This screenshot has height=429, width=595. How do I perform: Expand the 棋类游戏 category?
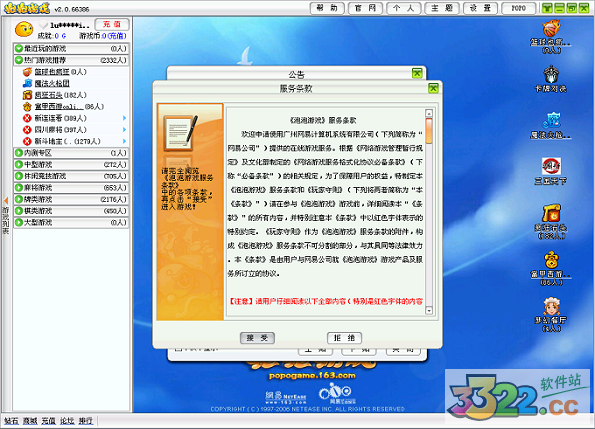pos(71,211)
